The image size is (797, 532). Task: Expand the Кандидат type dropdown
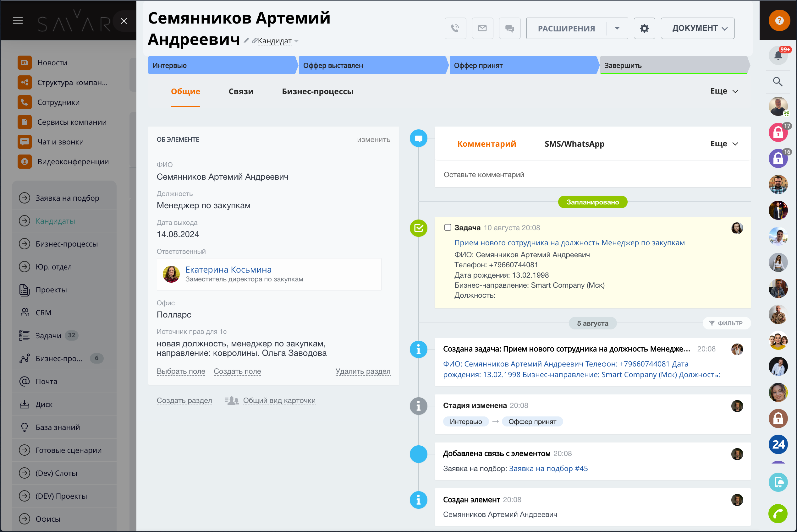click(x=296, y=41)
